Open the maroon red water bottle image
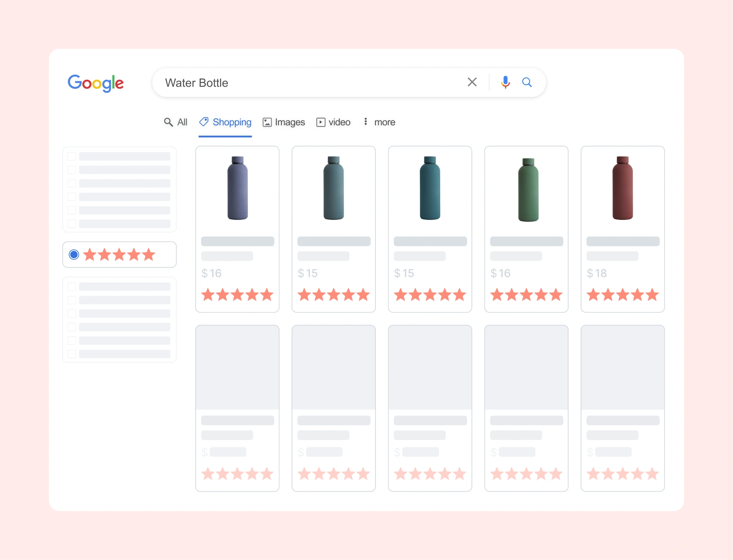The height and width of the screenshot is (560, 733). click(623, 188)
